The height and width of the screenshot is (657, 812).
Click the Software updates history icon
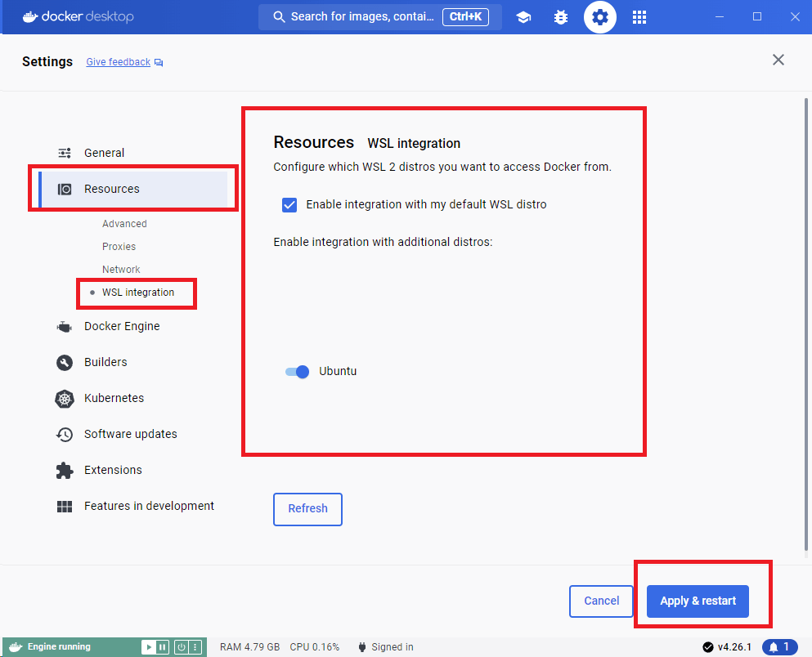[65, 434]
